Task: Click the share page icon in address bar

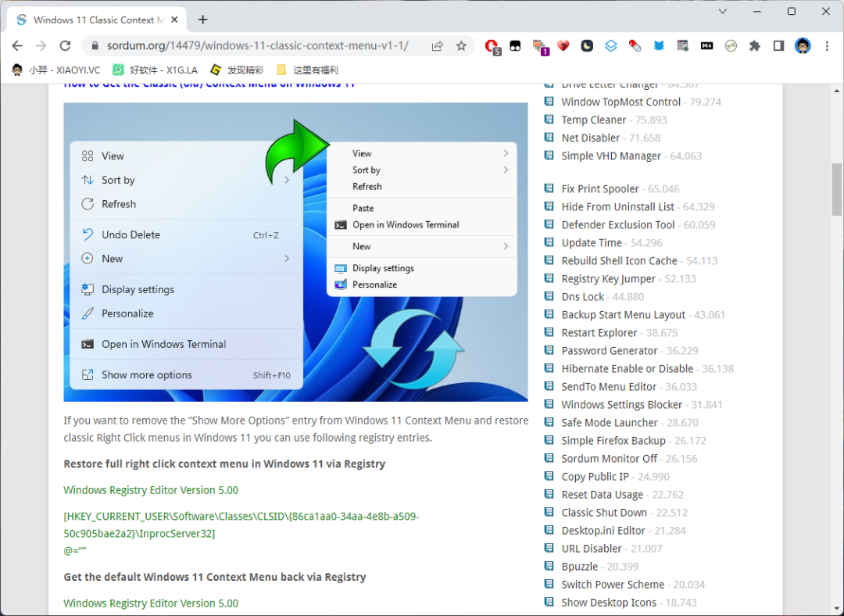Action: (438, 46)
